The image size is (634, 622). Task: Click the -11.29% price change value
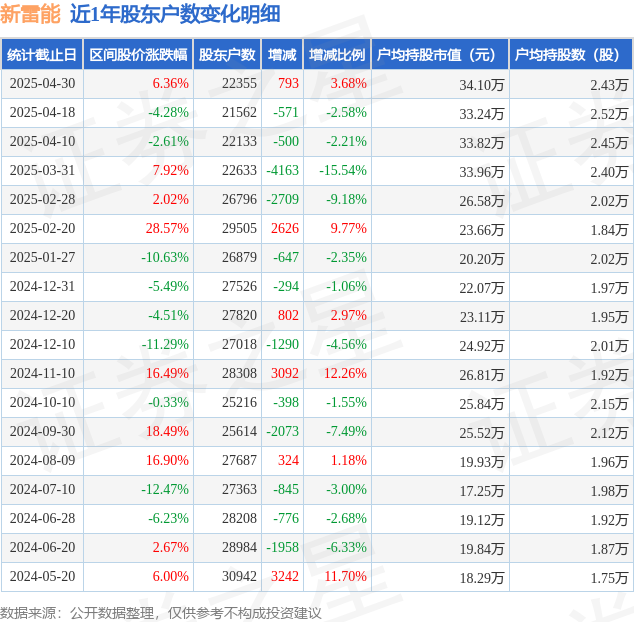(x=165, y=345)
